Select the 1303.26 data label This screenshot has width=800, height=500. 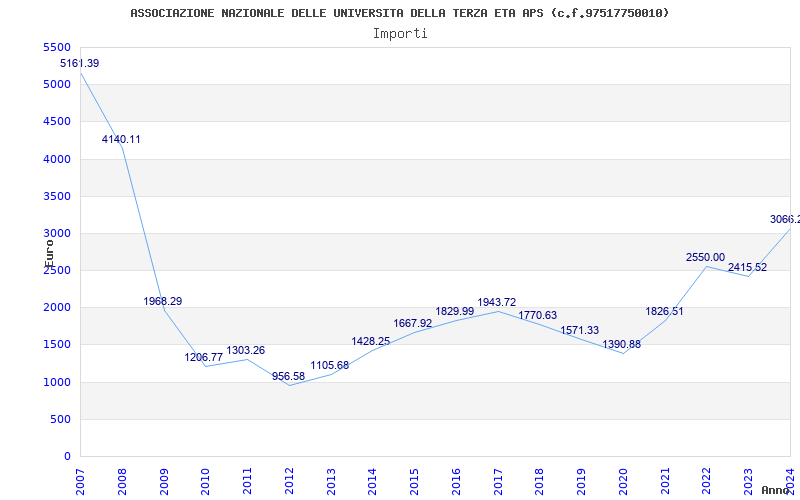click(245, 351)
